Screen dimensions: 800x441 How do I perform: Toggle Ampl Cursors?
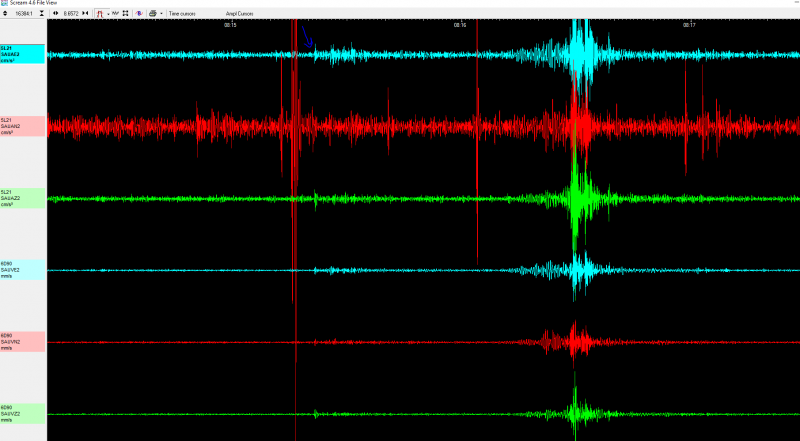click(x=241, y=14)
